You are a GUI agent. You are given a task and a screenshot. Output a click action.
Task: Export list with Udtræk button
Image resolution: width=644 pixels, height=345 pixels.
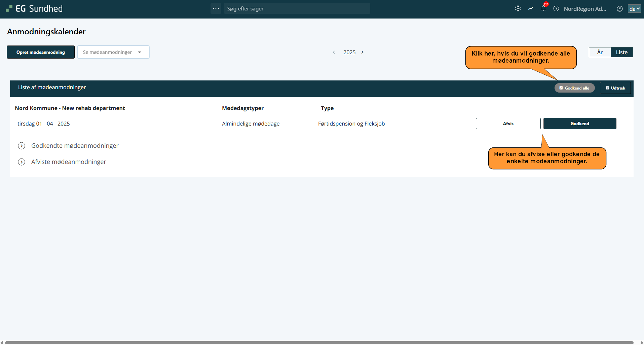(615, 88)
